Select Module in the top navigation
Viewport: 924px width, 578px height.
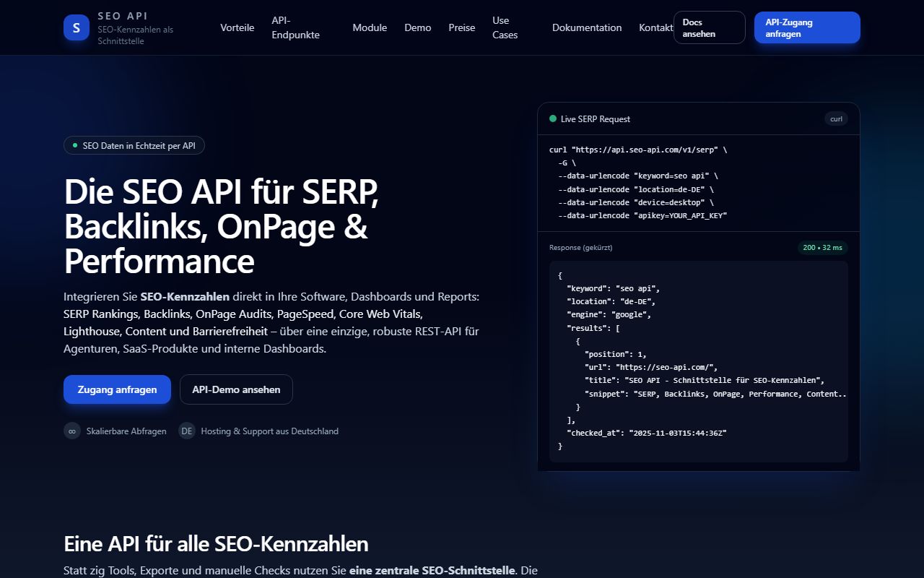(370, 27)
